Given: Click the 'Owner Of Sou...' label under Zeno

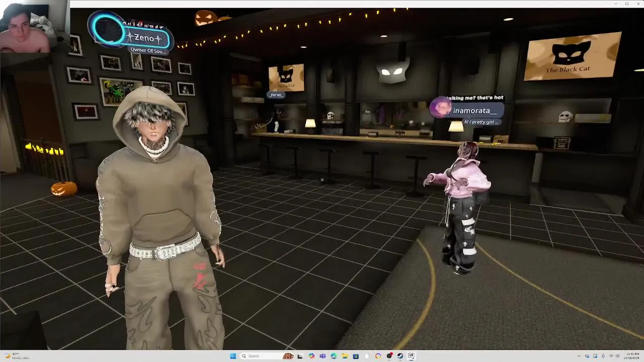Looking at the screenshot, I should (148, 50).
